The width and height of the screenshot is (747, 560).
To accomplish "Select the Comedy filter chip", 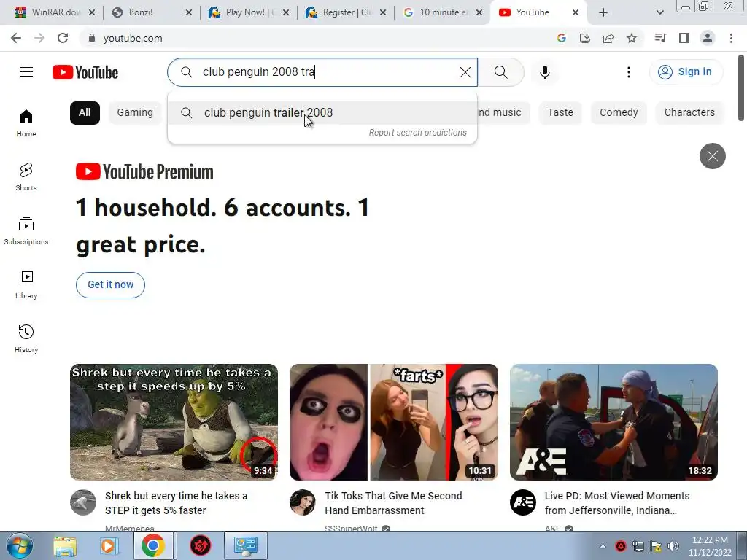I will [619, 113].
